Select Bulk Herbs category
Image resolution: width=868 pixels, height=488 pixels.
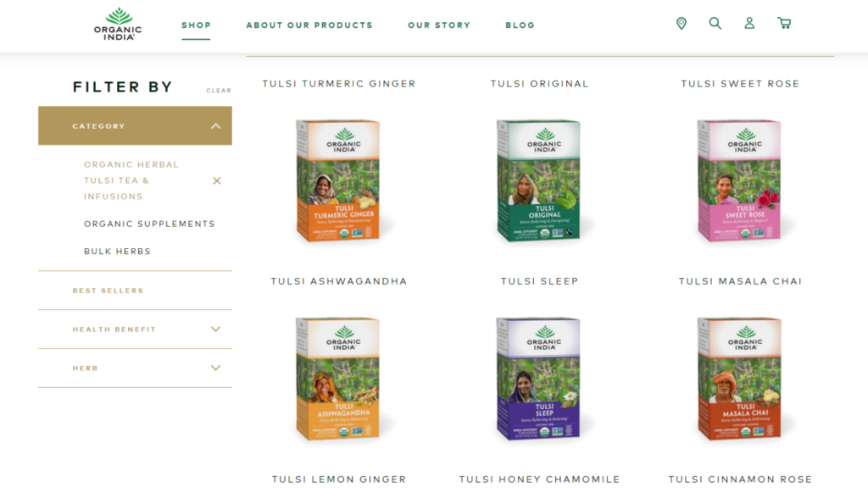[x=117, y=251]
